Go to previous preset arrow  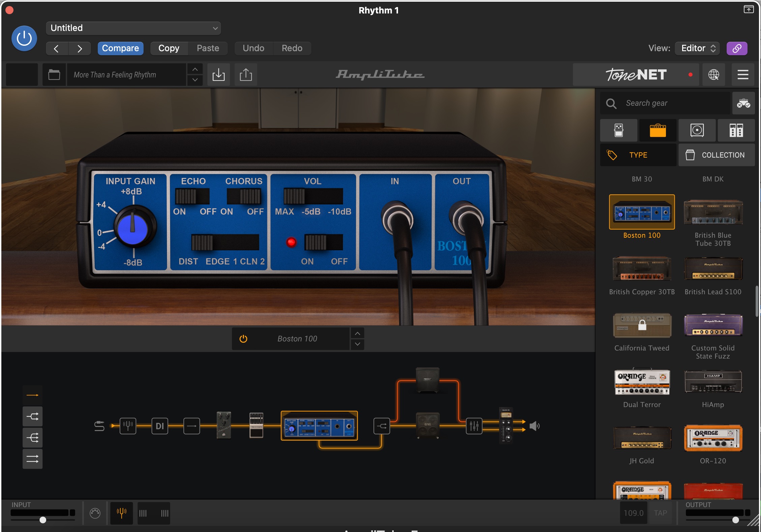(x=57, y=48)
